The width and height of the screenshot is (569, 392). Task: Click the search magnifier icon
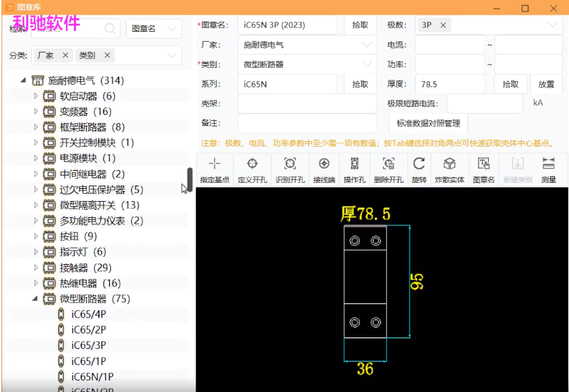[110, 28]
